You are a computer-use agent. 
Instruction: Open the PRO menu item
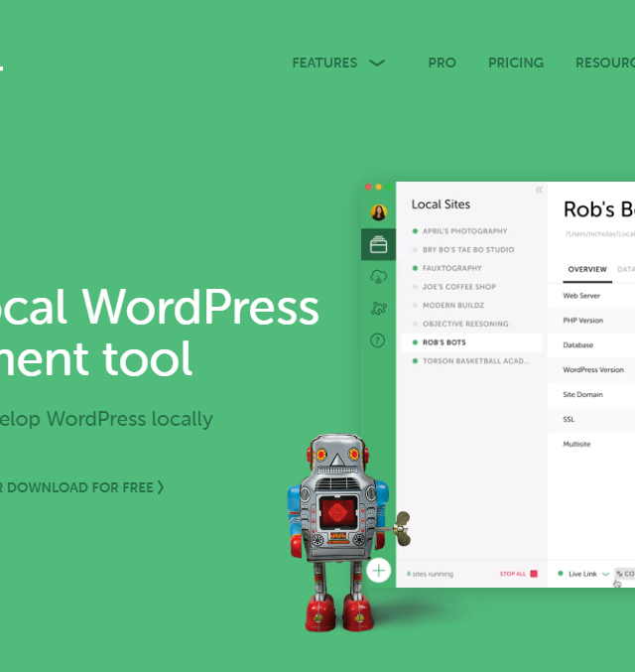pyautogui.click(x=442, y=63)
